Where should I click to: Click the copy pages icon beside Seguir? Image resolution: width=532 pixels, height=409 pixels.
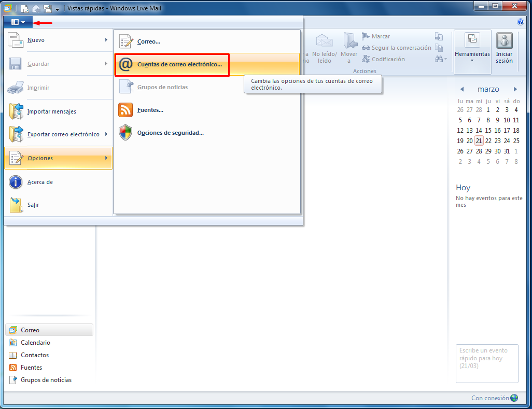(x=439, y=48)
